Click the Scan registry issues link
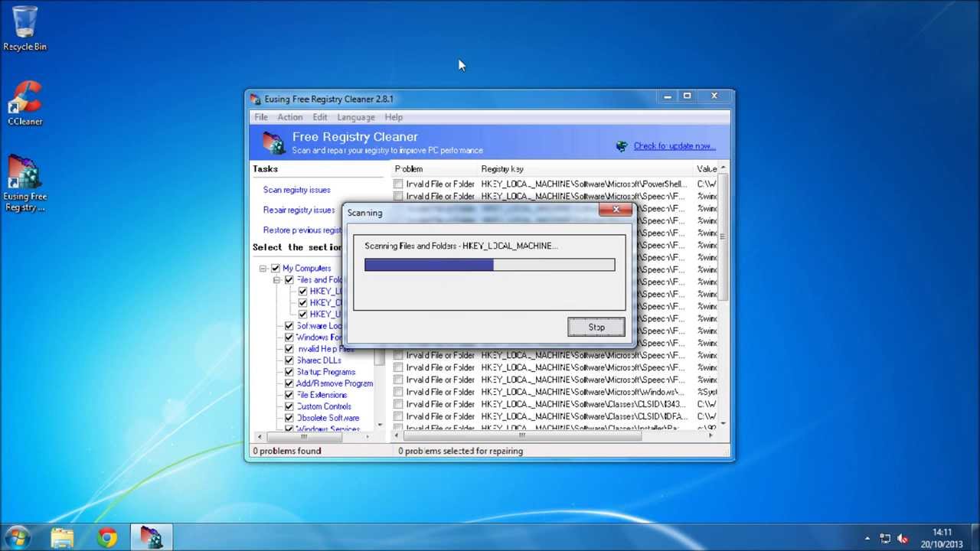This screenshot has width=980, height=551. 297,190
